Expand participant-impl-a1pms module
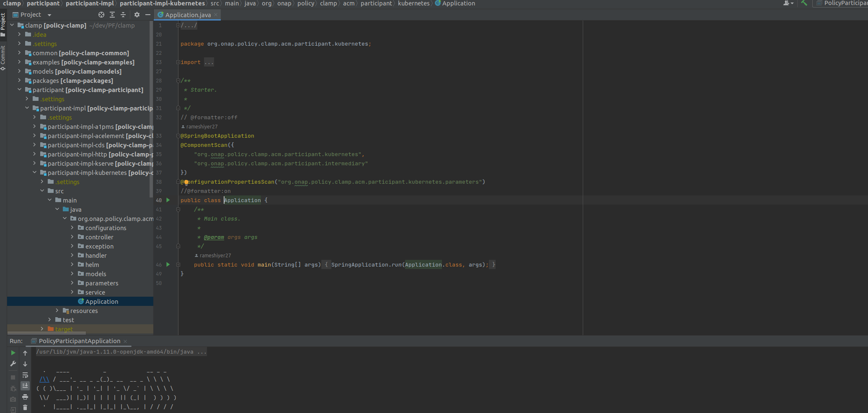Viewport: 868px width, 413px height. [x=34, y=126]
